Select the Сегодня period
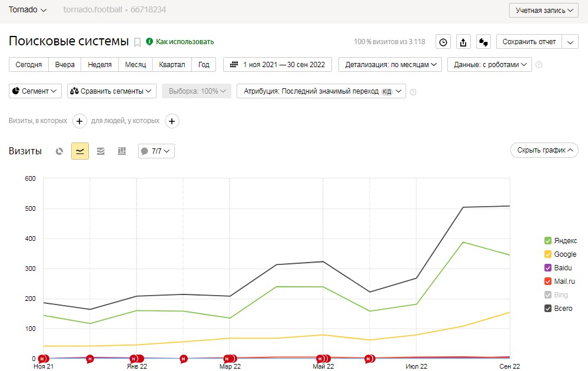This screenshot has height=371, width=588. click(29, 65)
